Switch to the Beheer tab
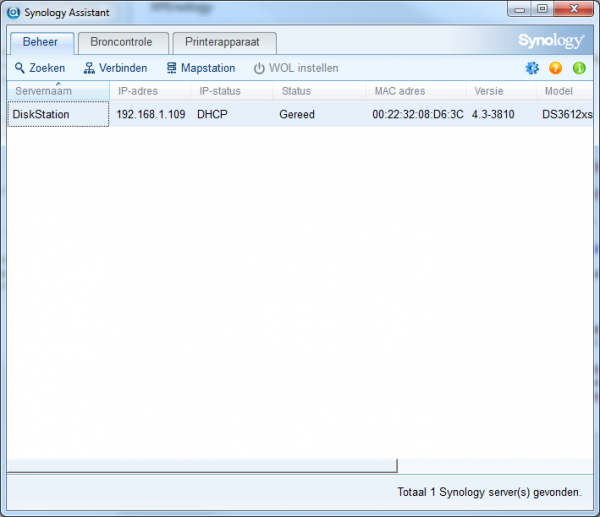Viewport: 600px width, 517px height. [x=41, y=42]
